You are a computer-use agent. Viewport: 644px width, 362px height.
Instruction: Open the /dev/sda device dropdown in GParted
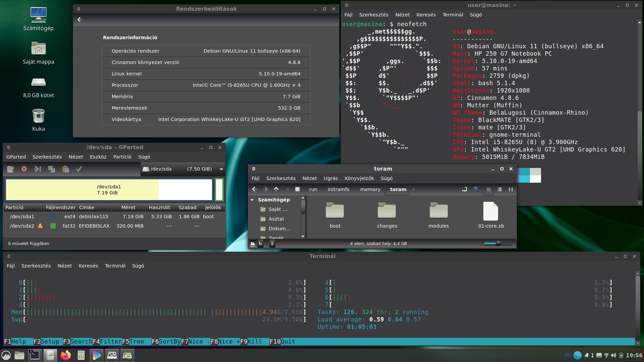[x=183, y=169]
